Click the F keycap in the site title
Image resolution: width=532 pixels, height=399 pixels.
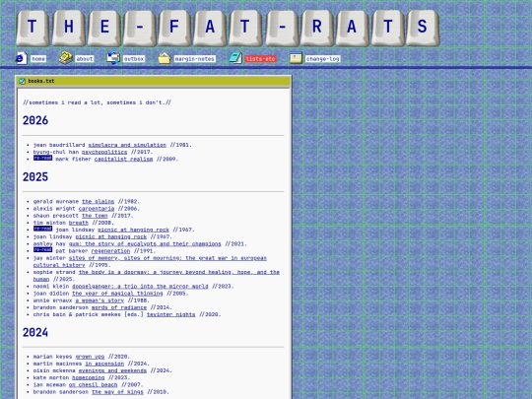coord(174,28)
